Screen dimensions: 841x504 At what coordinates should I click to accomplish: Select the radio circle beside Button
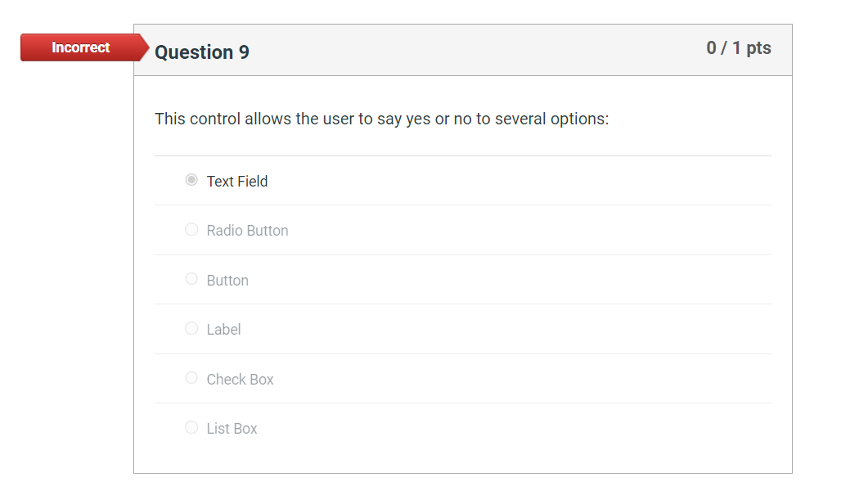pos(191,279)
